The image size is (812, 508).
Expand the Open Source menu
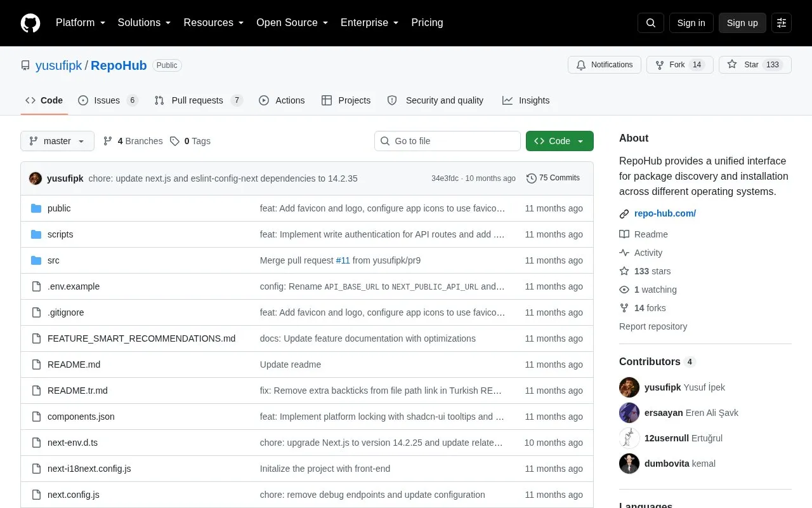click(x=292, y=23)
